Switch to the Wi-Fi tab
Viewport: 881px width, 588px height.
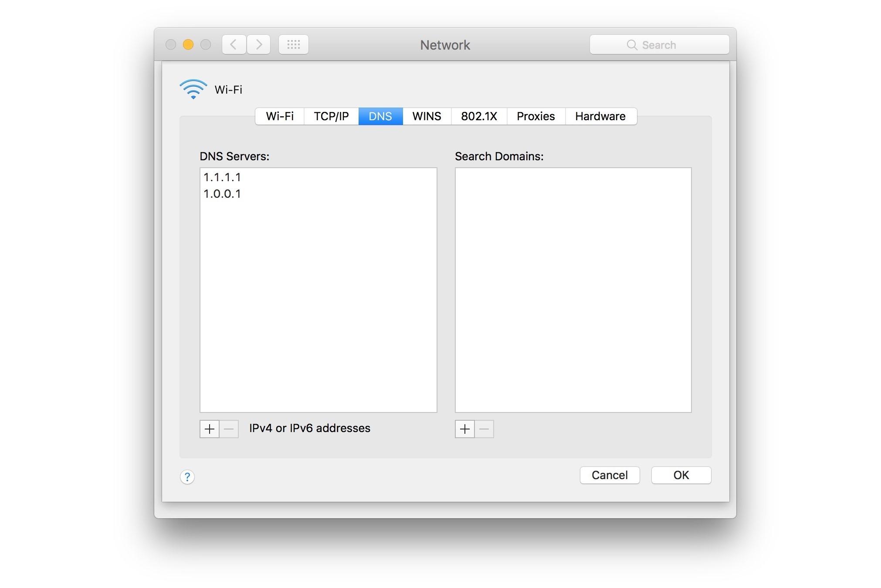tap(280, 116)
